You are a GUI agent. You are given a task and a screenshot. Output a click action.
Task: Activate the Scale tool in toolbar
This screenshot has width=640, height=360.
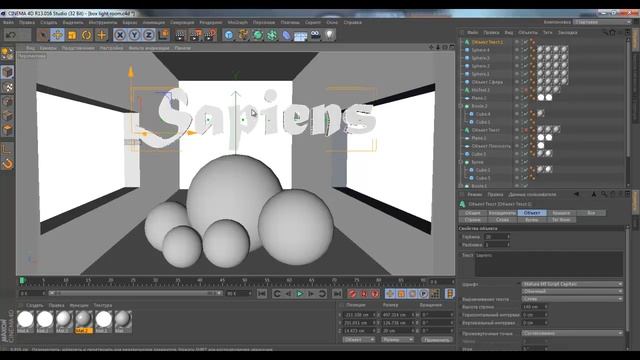(72, 35)
